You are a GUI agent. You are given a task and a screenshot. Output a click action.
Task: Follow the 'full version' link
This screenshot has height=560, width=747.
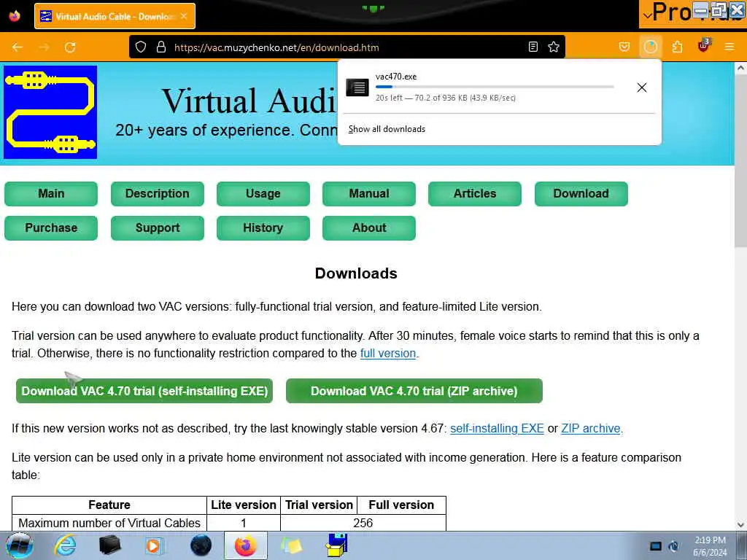pos(388,354)
